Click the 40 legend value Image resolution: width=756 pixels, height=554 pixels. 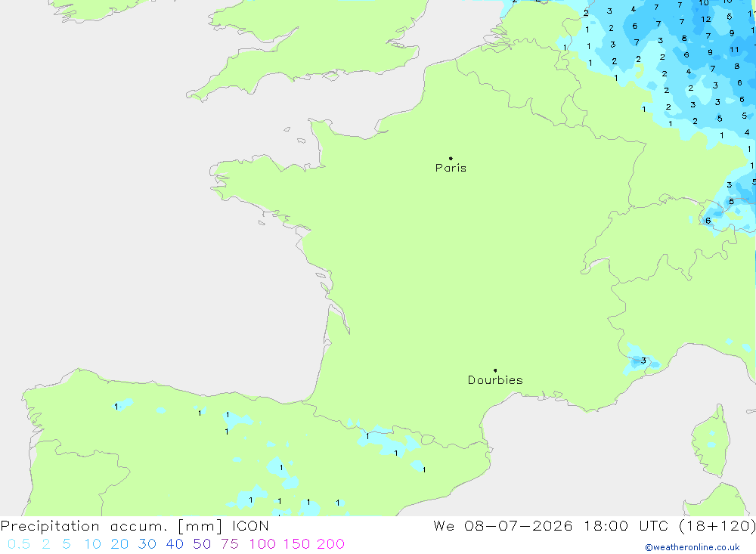click(175, 544)
